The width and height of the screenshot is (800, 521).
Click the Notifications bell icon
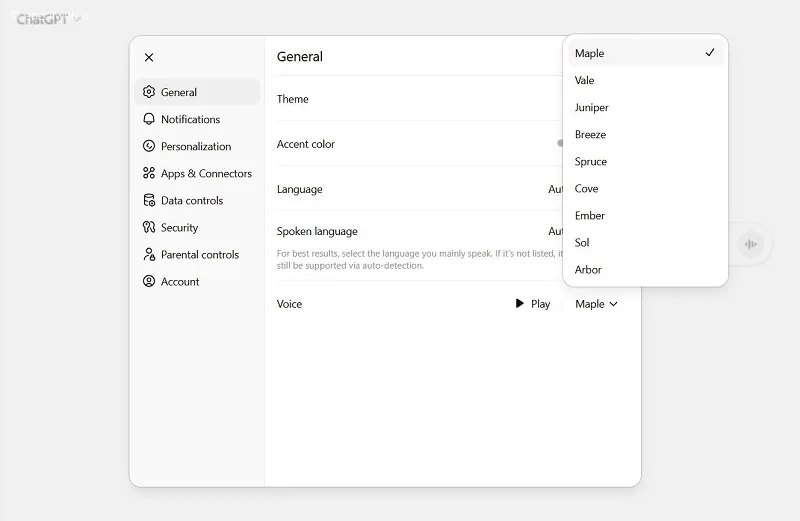click(149, 119)
